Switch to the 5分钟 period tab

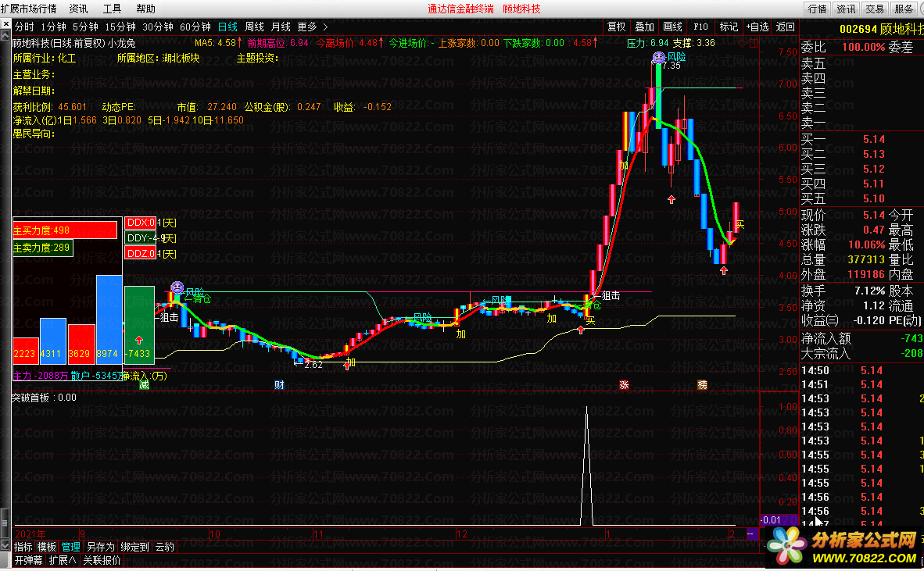tap(85, 27)
